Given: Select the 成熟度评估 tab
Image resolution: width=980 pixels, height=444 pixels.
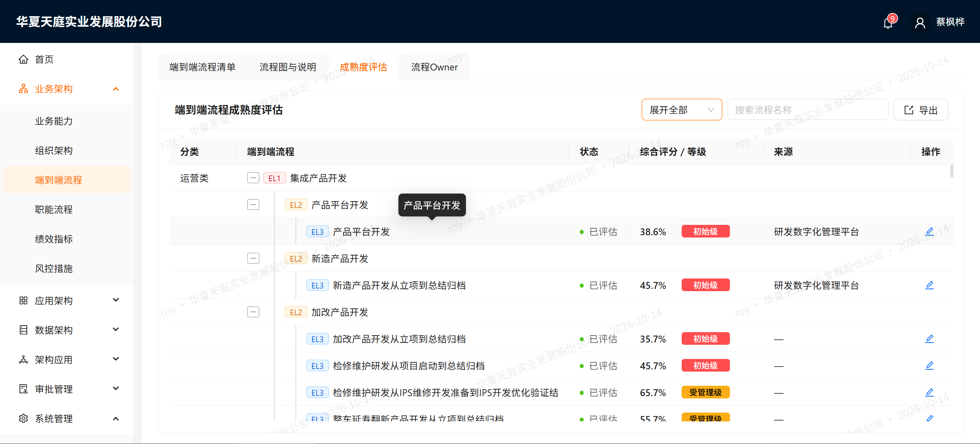Looking at the screenshot, I should (363, 67).
